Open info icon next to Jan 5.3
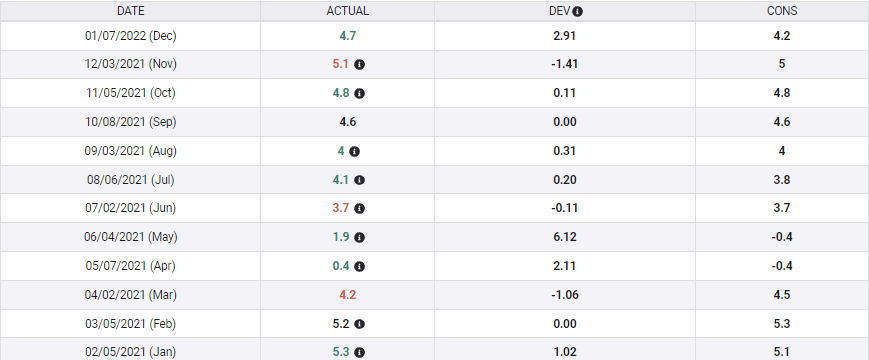Viewport: 869px width, 360px height. coord(359,352)
